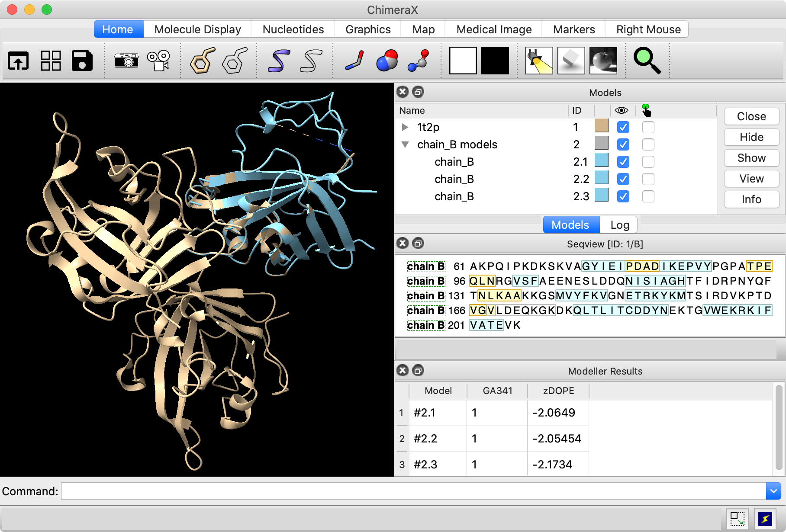This screenshot has width=786, height=532.
Task: Show cartoons with the purple ribbon icon
Action: pyautogui.click(x=278, y=61)
